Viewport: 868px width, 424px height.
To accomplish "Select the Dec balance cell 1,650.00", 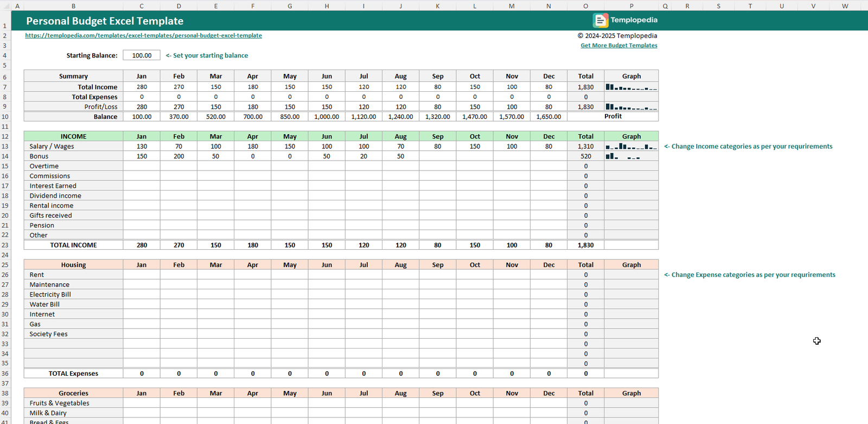I will (548, 117).
